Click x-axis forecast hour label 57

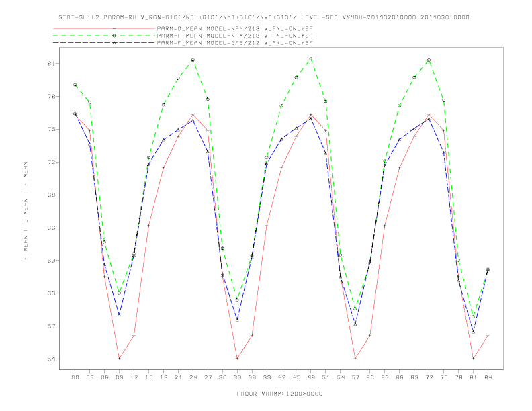pos(355,377)
